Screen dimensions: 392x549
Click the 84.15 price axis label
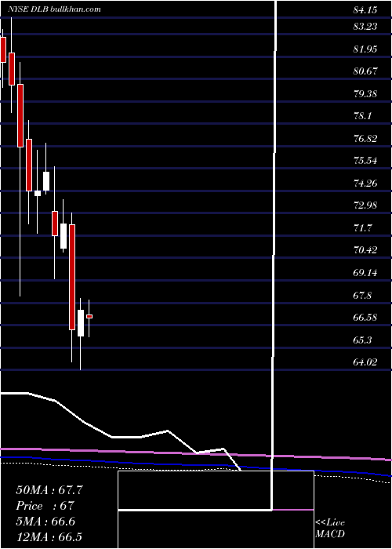pyautogui.click(x=365, y=10)
